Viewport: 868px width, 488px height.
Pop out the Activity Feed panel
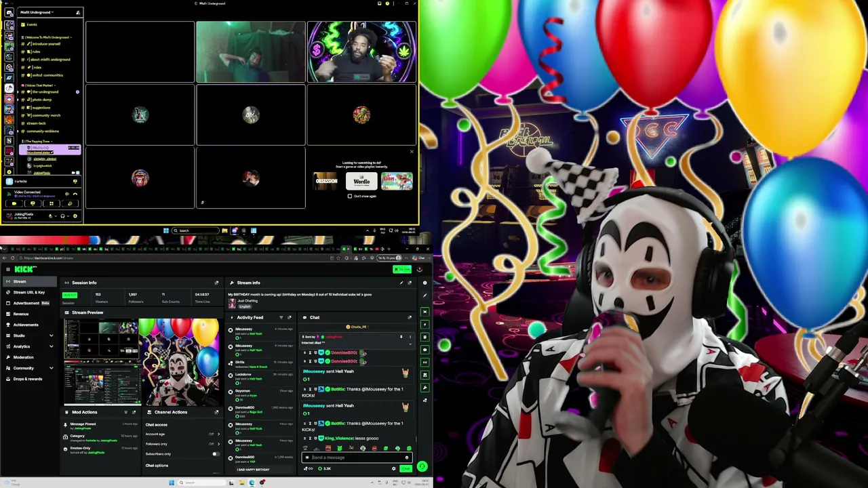coord(289,317)
